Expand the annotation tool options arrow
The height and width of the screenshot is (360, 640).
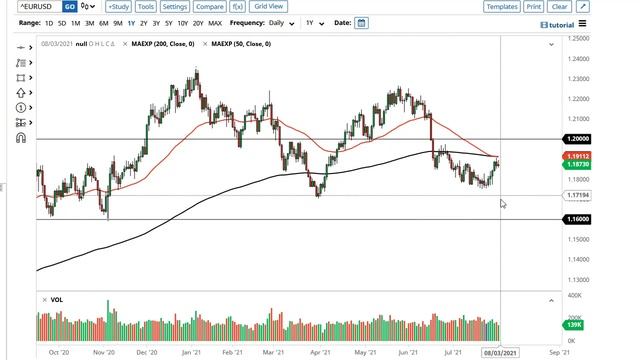coord(31,63)
